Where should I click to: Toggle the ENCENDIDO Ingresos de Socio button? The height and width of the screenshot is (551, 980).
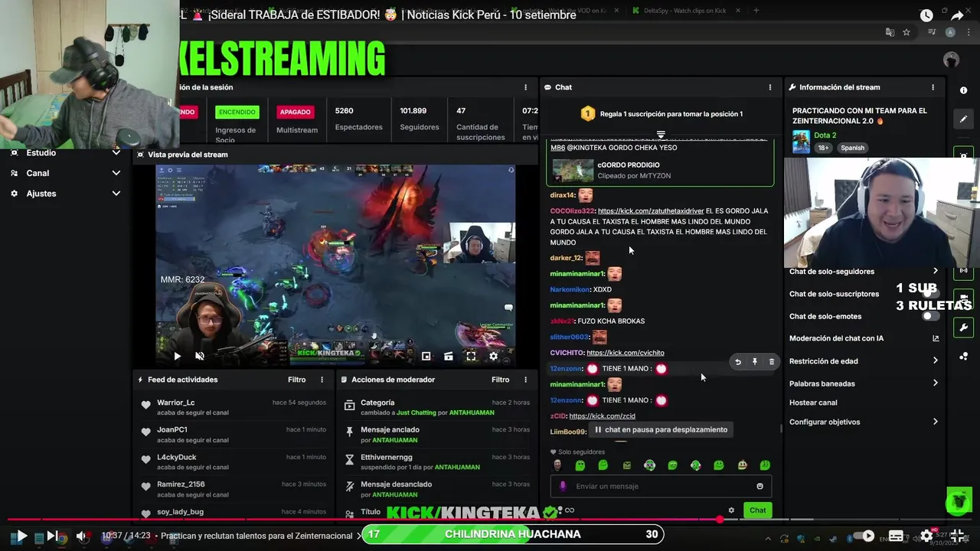[x=237, y=112]
